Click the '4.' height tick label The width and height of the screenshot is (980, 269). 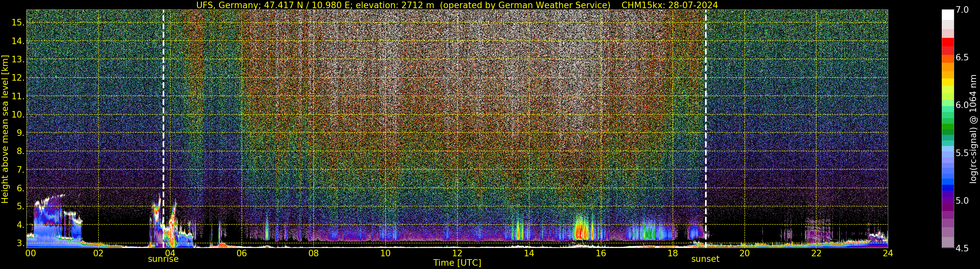coord(20,225)
